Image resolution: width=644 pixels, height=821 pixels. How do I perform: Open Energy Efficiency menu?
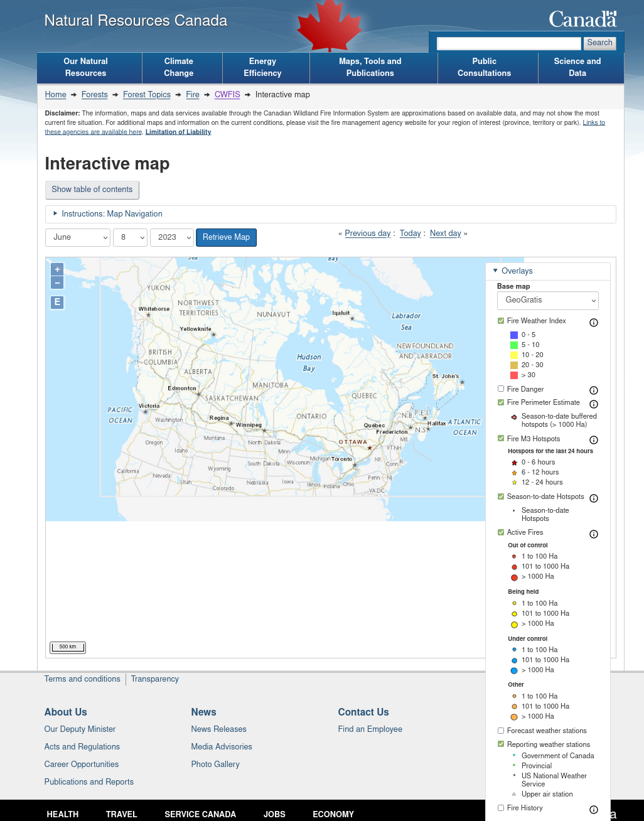(266, 67)
